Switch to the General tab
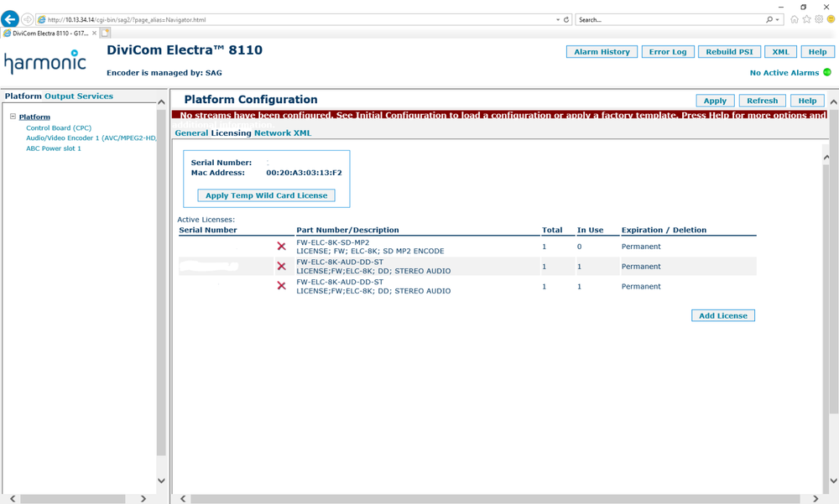Screen dimensions: 839x504 pyautogui.click(x=191, y=133)
